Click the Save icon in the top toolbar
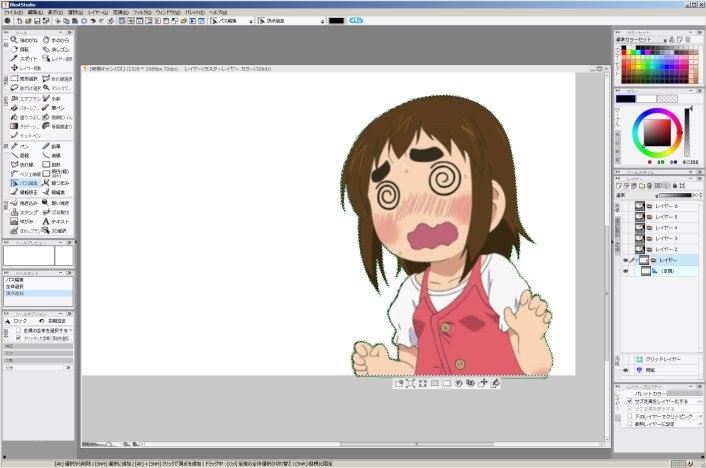706x468 pixels. pos(37,21)
